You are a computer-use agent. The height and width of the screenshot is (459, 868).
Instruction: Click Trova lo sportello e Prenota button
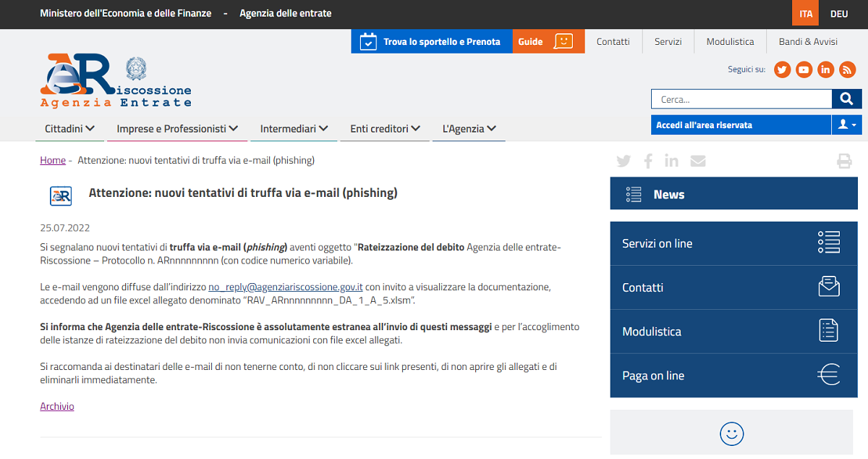coord(432,41)
